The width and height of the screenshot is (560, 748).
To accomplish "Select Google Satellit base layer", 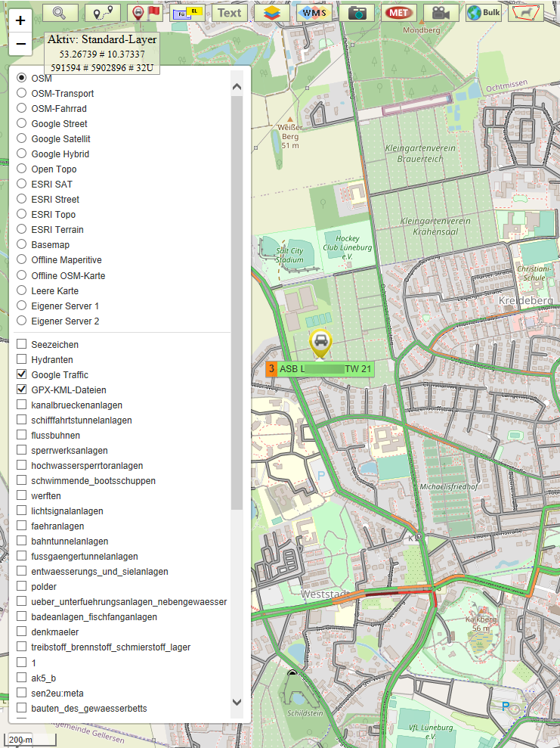I will 22,138.
